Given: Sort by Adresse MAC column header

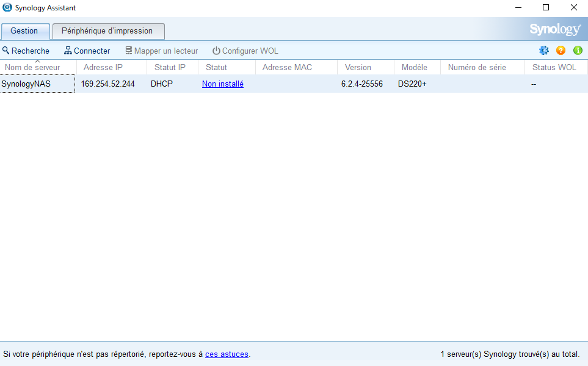Looking at the screenshot, I should [296, 68].
